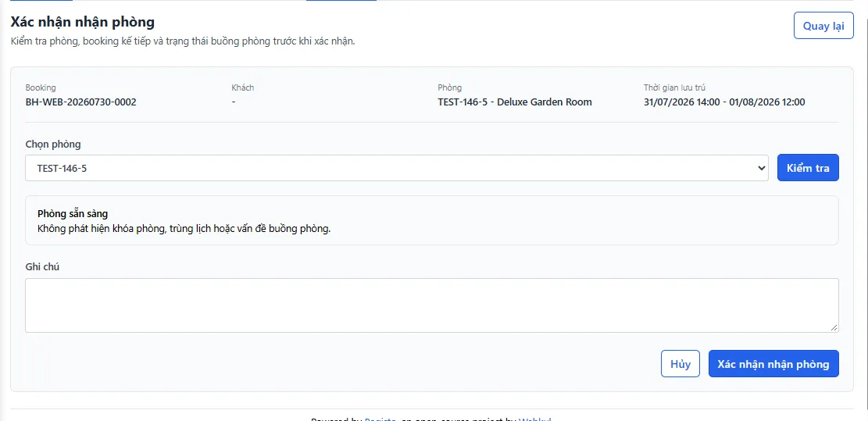Click the Chọn phòng label
This screenshot has height=421, width=868.
(53, 144)
